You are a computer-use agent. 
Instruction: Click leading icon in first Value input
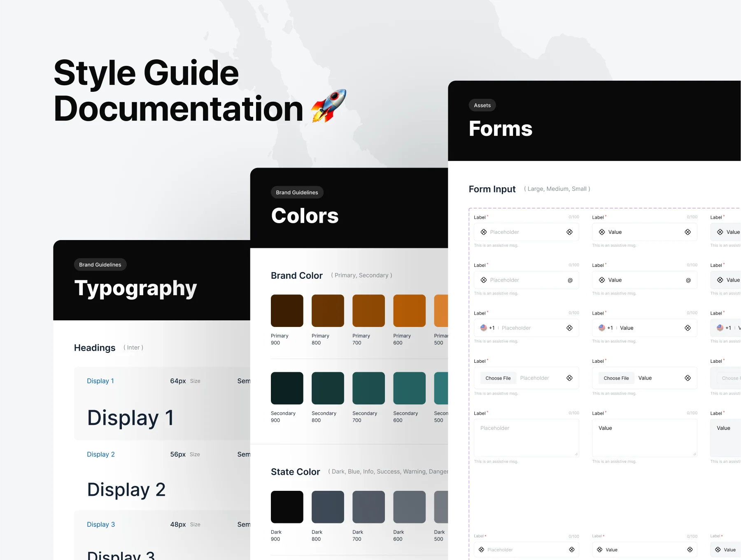coord(602,232)
